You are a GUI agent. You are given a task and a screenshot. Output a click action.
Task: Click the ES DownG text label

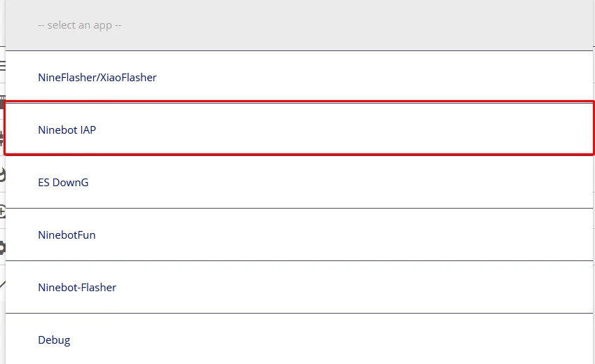[63, 182]
